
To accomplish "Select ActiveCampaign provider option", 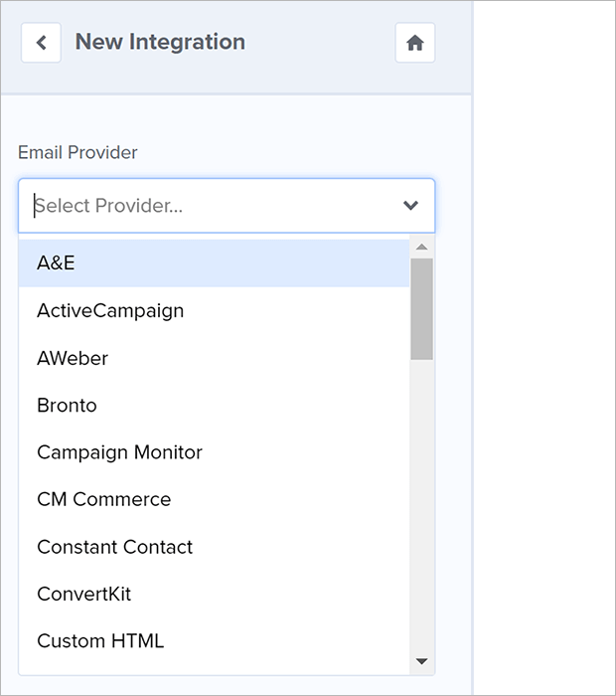I will 214,310.
